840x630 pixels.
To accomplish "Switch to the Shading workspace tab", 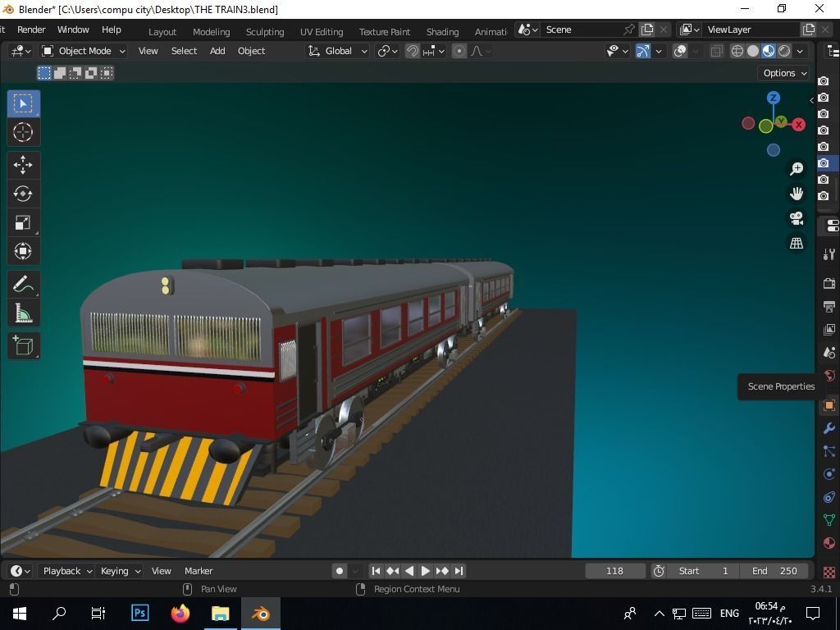I will coord(442,32).
